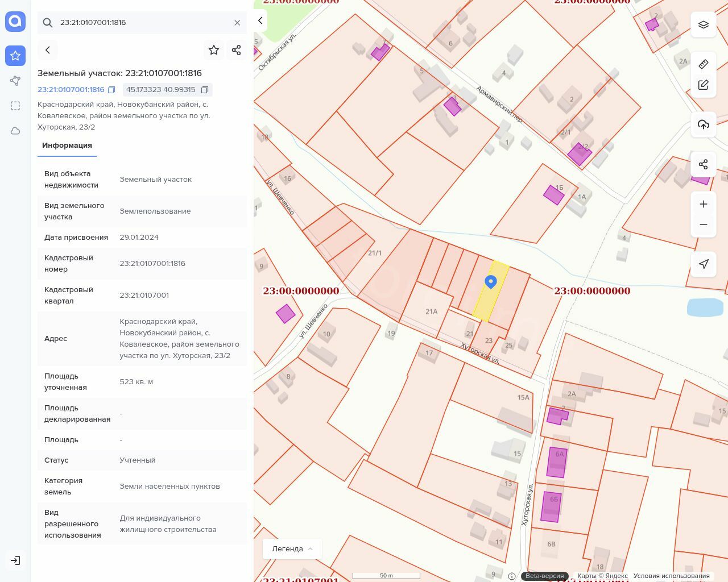The height and width of the screenshot is (582, 728).
Task: Click the logout icon at sidebar bottom
Action: [15, 560]
